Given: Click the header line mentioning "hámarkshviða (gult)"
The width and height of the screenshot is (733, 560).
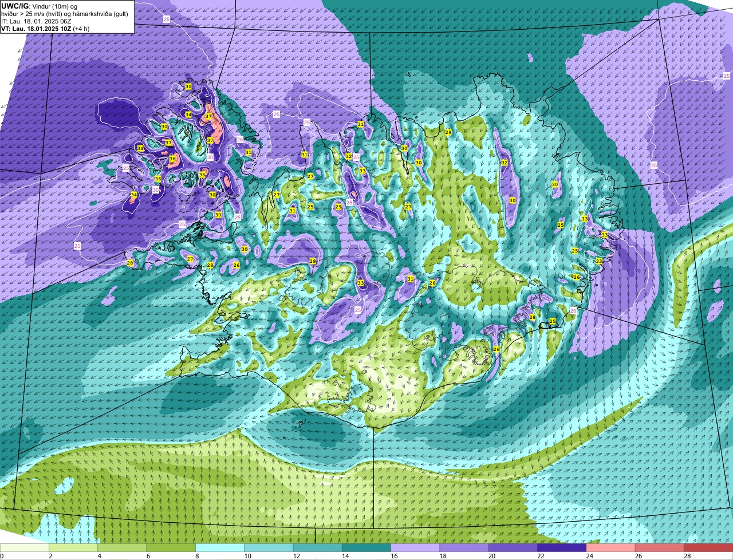Looking at the screenshot, I should pyautogui.click(x=65, y=14).
